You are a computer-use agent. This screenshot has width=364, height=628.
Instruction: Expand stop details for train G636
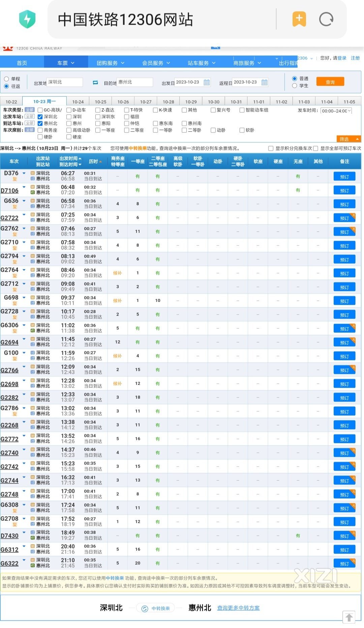[24, 201]
